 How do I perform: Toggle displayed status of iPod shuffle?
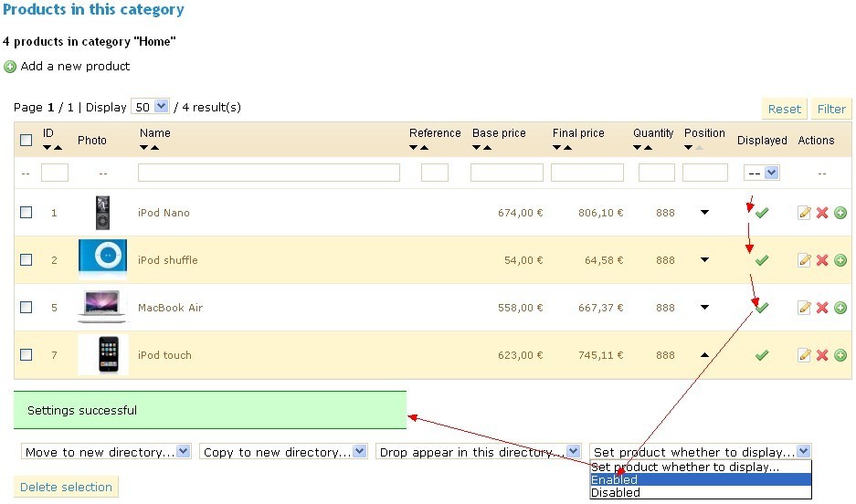point(762,260)
